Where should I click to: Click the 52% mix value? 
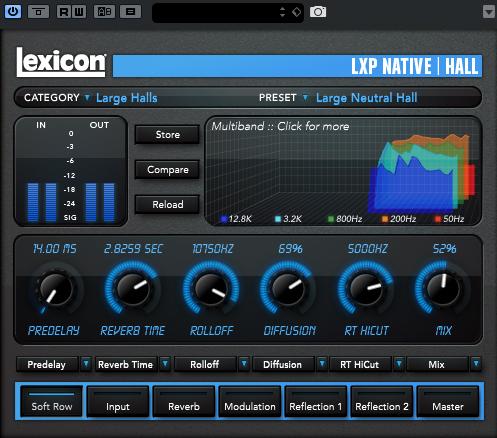click(444, 249)
